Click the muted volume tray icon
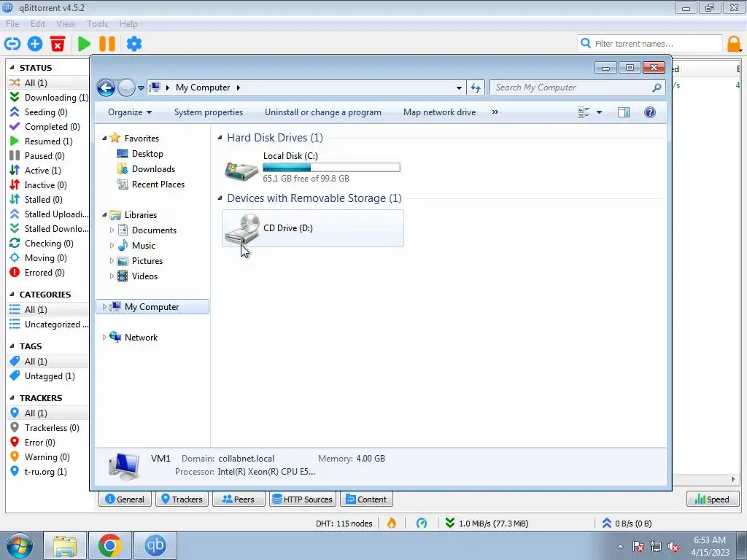 673,547
